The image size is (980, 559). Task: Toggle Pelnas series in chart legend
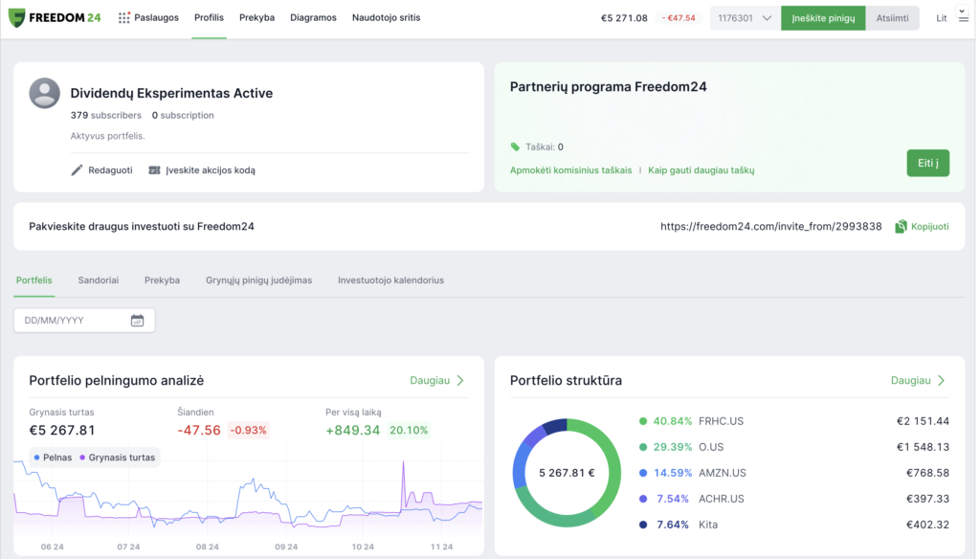click(53, 458)
